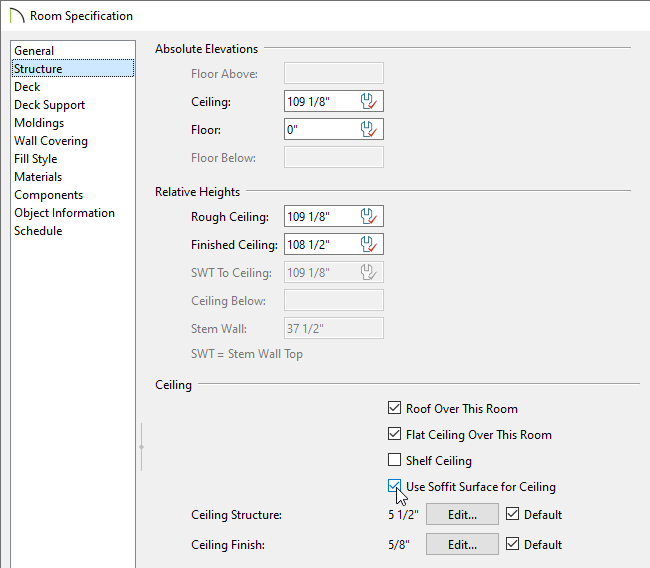
Task: Click the Rough Ceiling height input
Action: (334, 216)
